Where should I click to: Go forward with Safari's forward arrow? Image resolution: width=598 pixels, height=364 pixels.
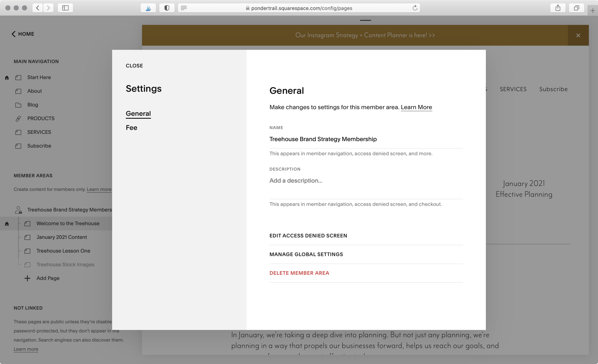(x=48, y=8)
